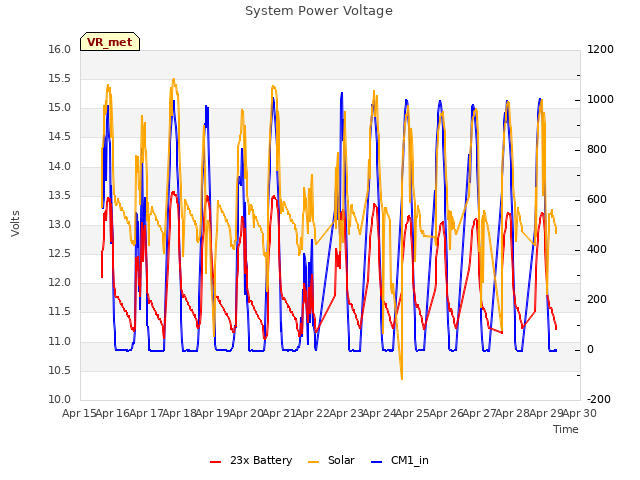Click the Time axis label
Screen dimensions: 640x480
(566, 429)
